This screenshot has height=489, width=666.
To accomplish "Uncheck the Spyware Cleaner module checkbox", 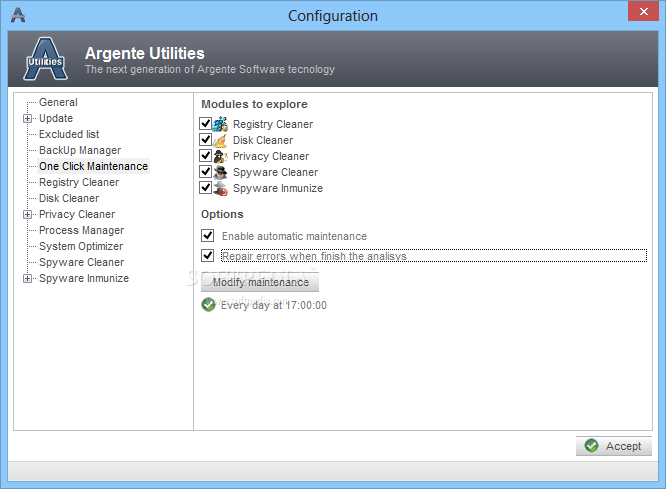I will coord(206,171).
